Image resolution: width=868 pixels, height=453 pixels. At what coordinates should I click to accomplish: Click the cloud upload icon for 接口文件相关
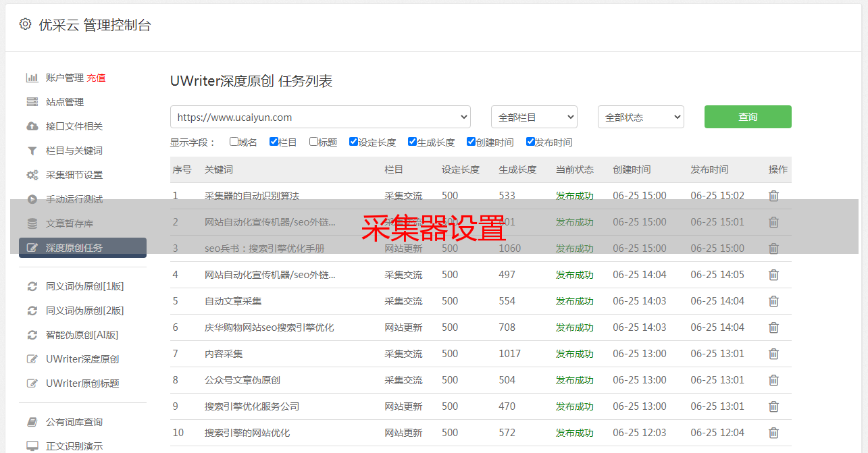[x=32, y=126]
